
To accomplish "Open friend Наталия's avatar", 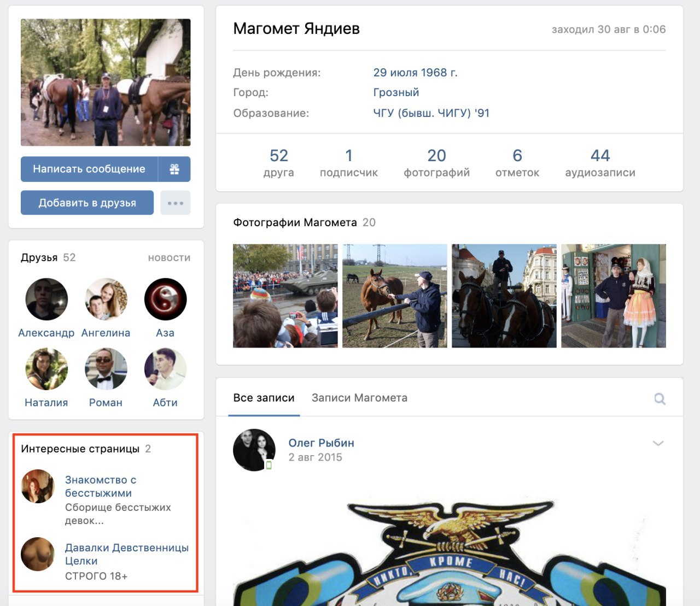I will 46,369.
